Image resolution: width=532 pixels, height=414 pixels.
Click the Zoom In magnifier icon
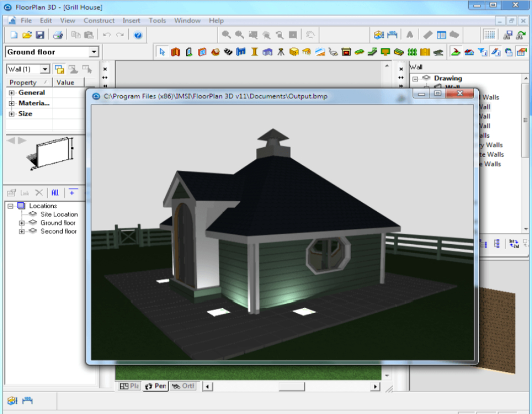pyautogui.click(x=226, y=35)
